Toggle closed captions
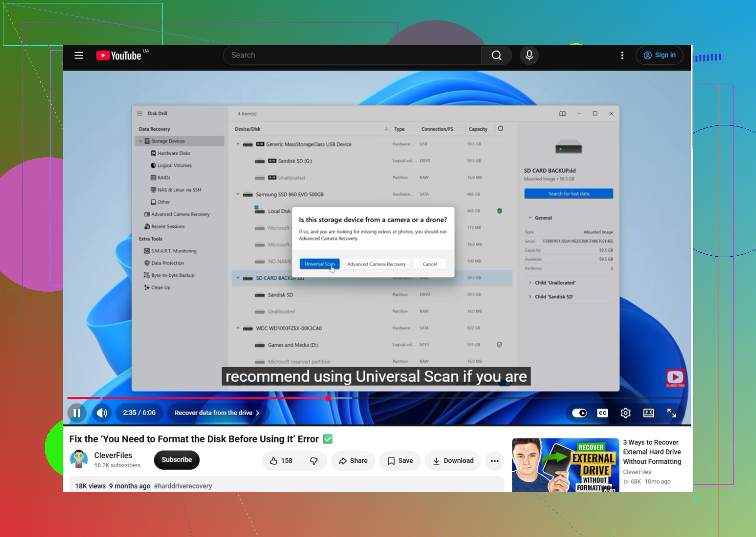 coord(602,413)
